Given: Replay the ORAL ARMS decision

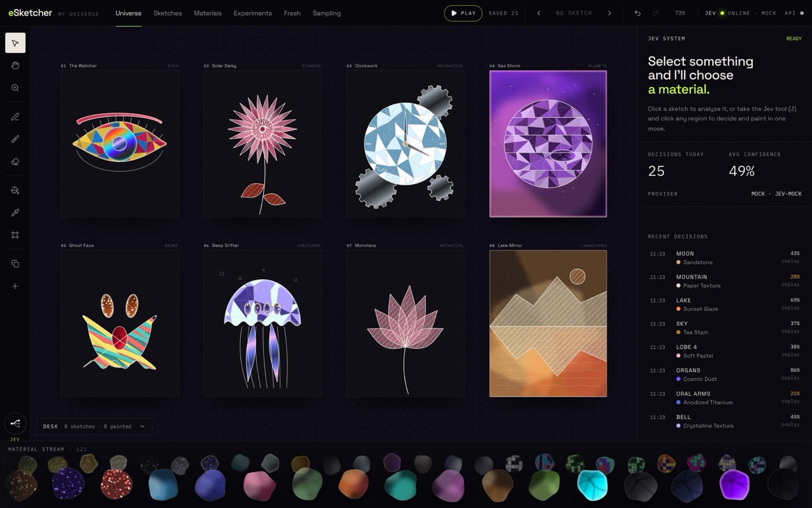Looking at the screenshot, I should [791, 401].
